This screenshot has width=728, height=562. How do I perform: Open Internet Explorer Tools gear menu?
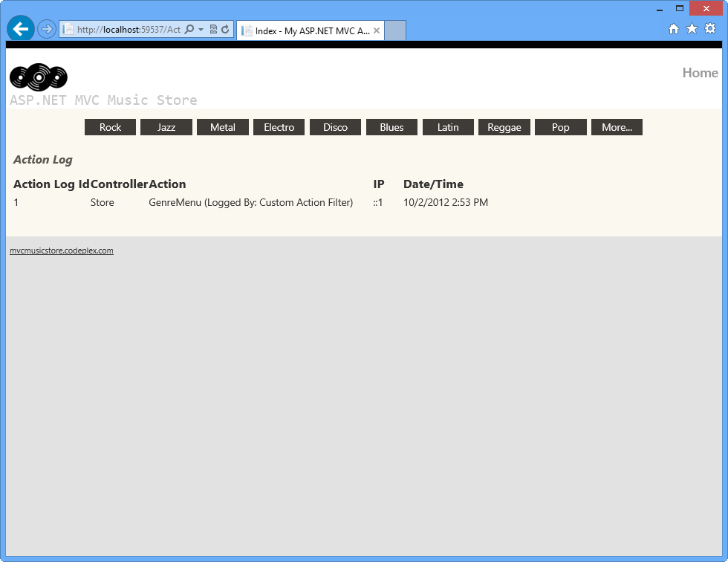point(710,28)
